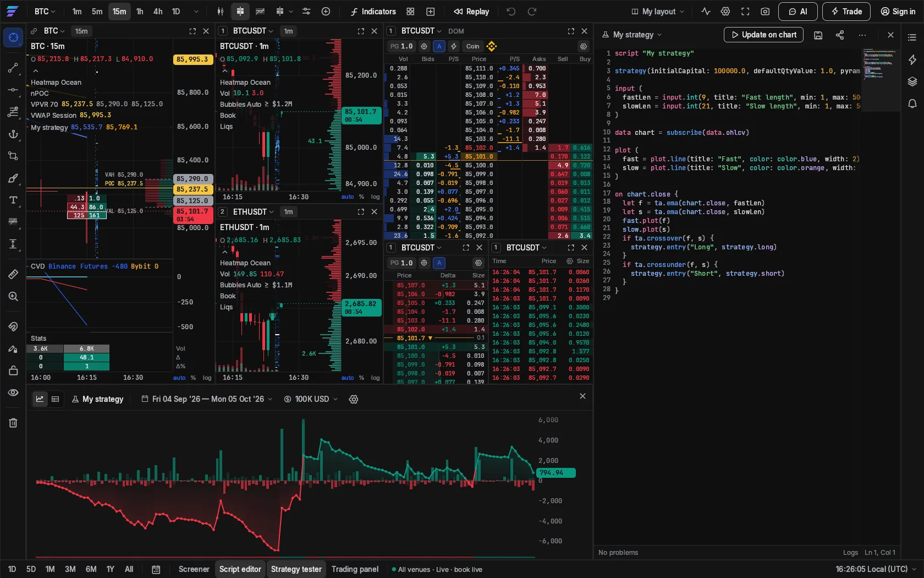924x578 pixels.
Task: Select the 4h timeframe
Action: tap(158, 12)
